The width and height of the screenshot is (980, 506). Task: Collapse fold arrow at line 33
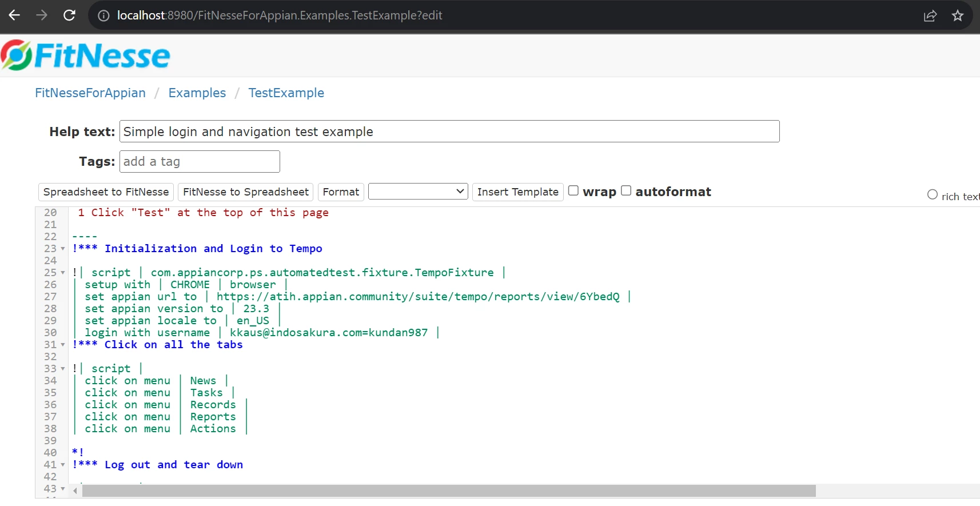[63, 369]
